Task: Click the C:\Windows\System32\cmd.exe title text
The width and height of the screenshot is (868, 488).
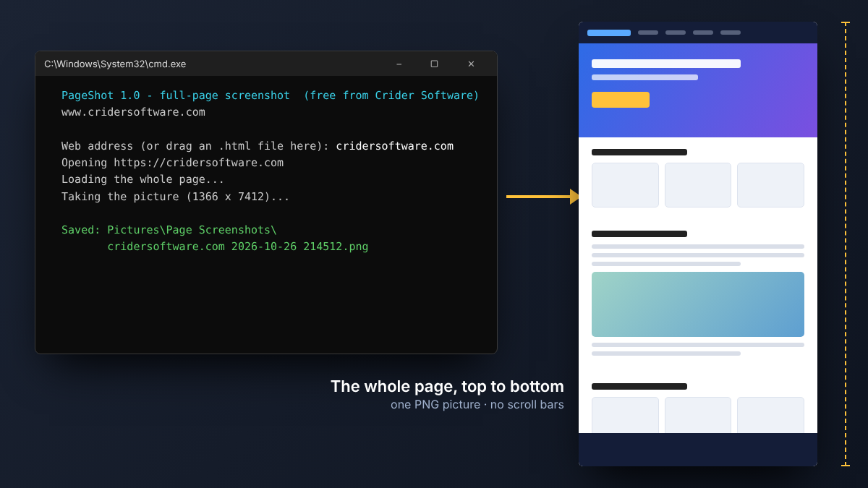Action: tap(115, 64)
